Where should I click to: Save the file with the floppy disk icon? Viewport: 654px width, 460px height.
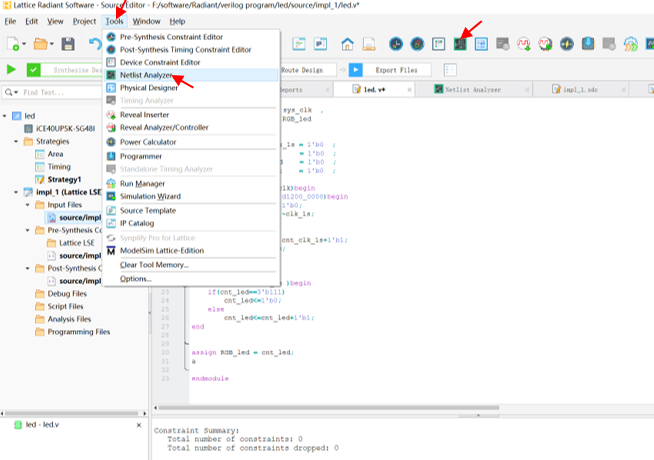[68, 44]
